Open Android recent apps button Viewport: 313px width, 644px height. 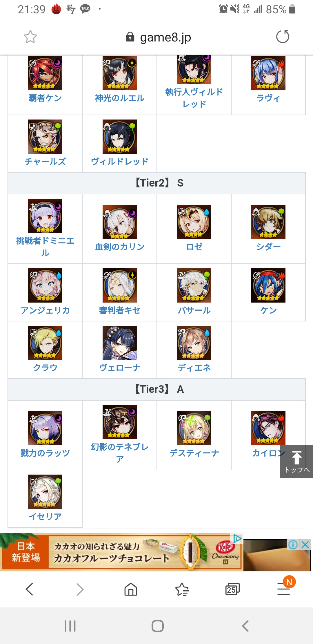pyautogui.click(x=70, y=626)
